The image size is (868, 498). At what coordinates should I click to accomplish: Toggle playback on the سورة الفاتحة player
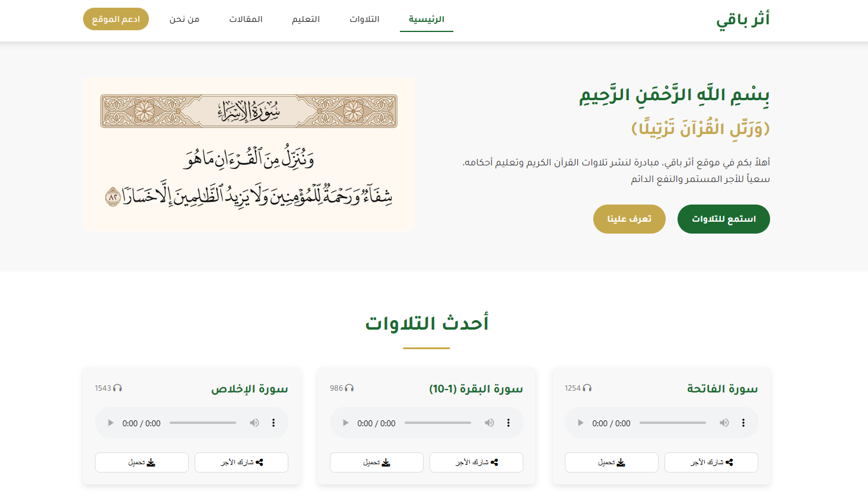click(x=580, y=423)
